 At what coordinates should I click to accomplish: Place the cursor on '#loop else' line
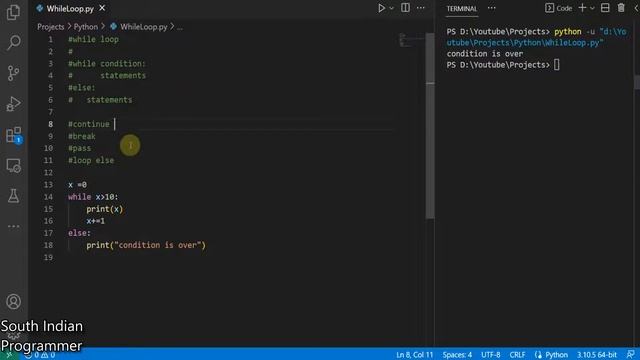pyautogui.click(x=91, y=160)
